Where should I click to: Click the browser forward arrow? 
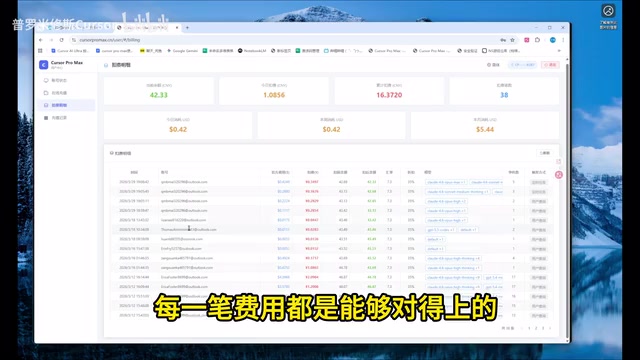(x=51, y=40)
